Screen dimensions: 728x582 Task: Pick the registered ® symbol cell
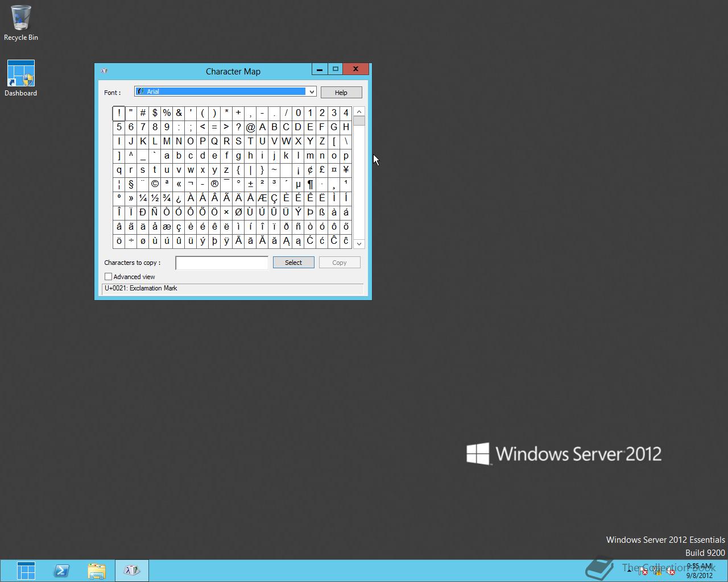tap(214, 184)
